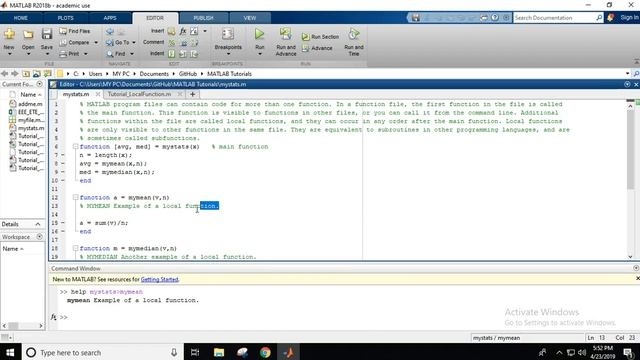The image size is (640, 360).
Task: Click the smart indent icon
Action: pyautogui.click(x=172, y=53)
